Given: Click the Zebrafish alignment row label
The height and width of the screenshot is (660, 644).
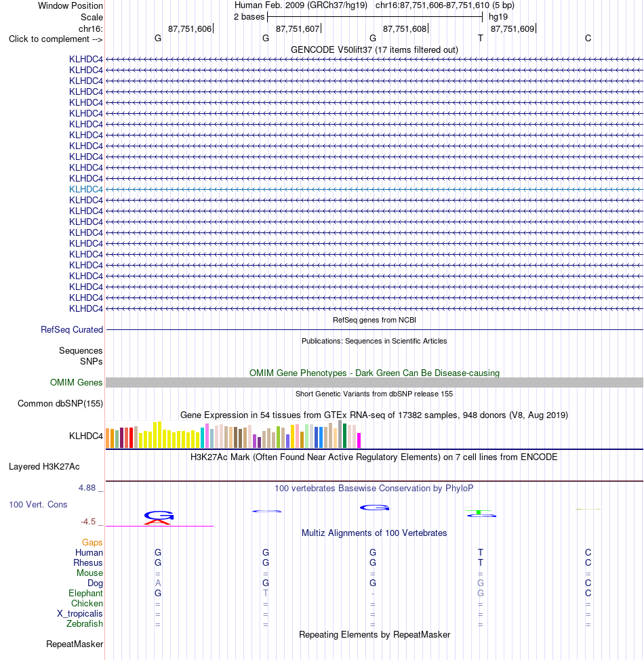Looking at the screenshot, I should (x=85, y=623).
